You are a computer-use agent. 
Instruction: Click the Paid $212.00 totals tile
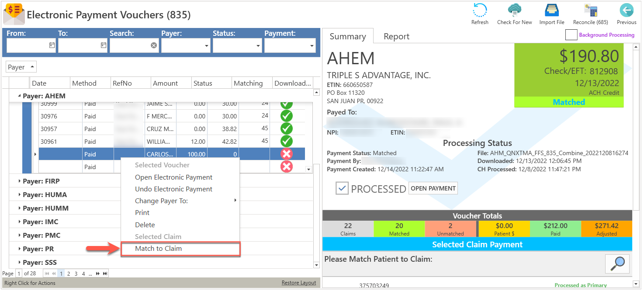555,229
